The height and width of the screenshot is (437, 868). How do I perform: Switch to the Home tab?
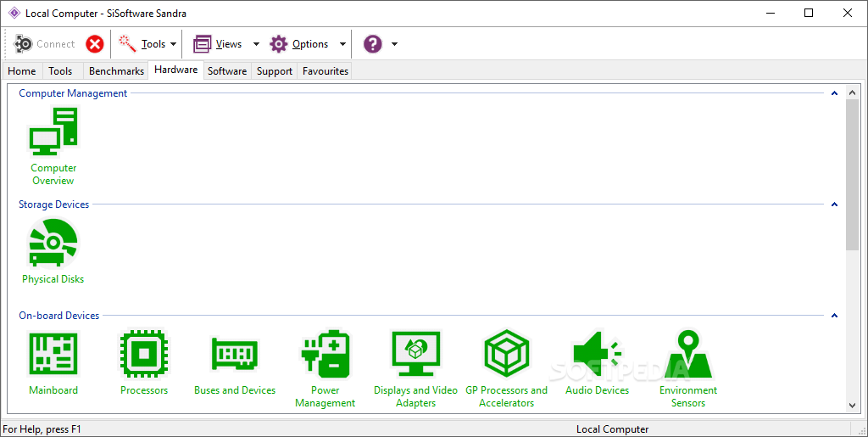[22, 71]
